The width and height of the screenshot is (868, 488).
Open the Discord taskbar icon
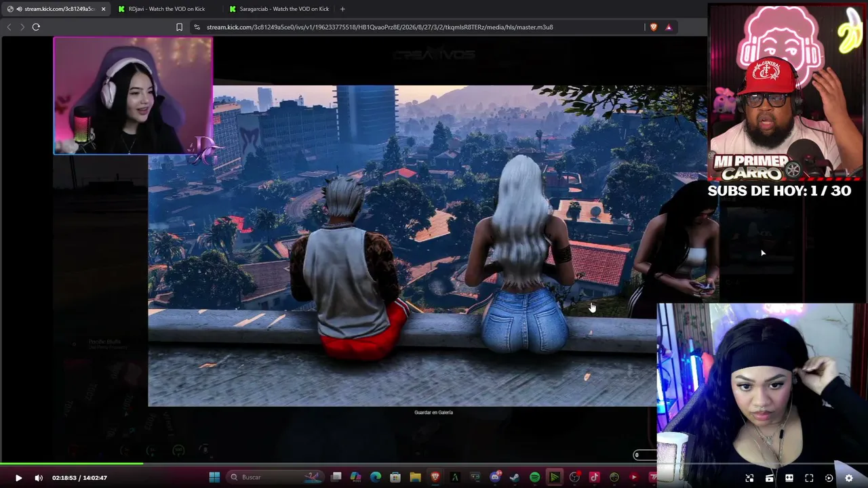click(495, 477)
